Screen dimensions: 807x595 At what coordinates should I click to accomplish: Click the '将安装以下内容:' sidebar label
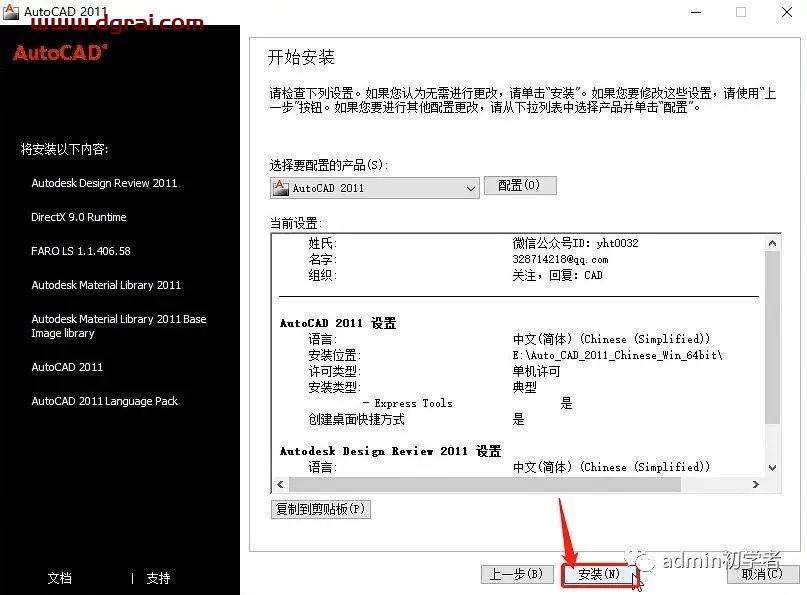(x=64, y=149)
